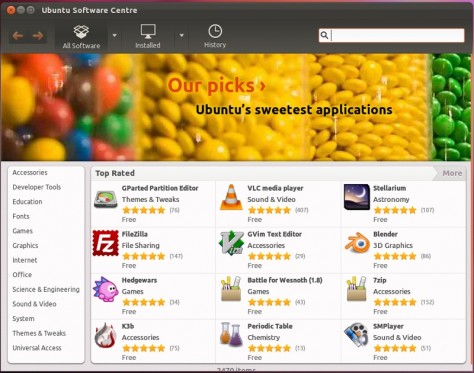The image size is (474, 373).
Task: Click the Top Rated heading
Action: click(x=115, y=173)
